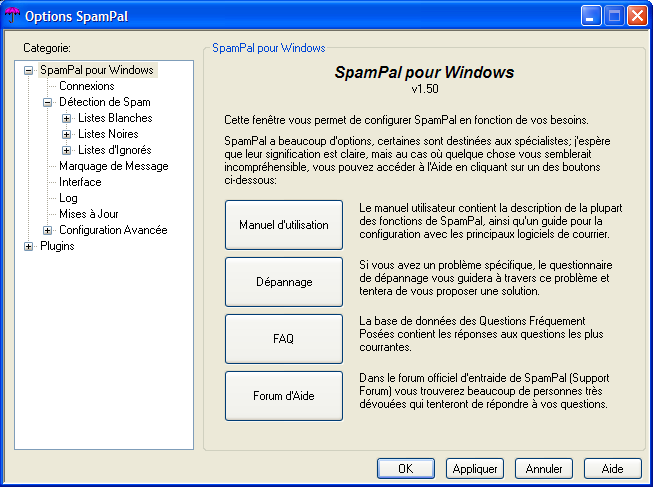The width and height of the screenshot is (653, 487).
Task: Select Listes Noires in the tree
Action: [108, 134]
